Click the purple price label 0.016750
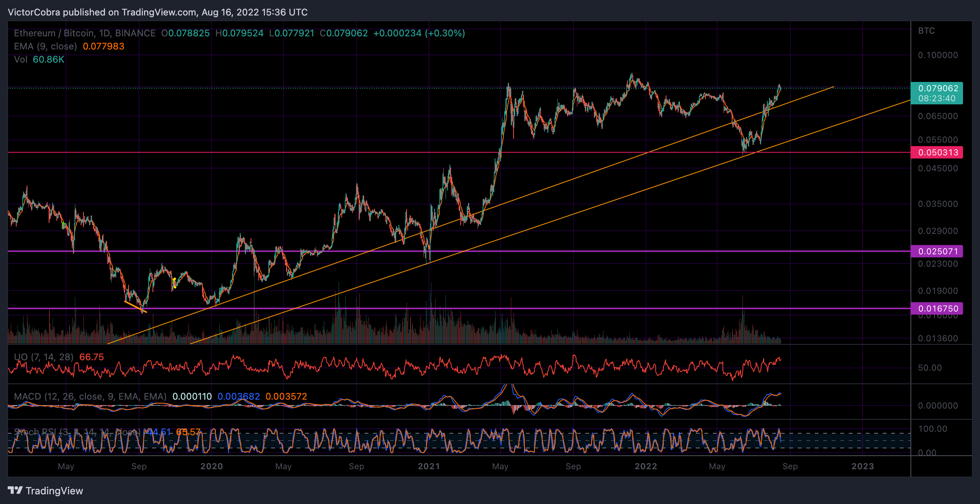Screen dimensions: 980x504 click(x=937, y=308)
